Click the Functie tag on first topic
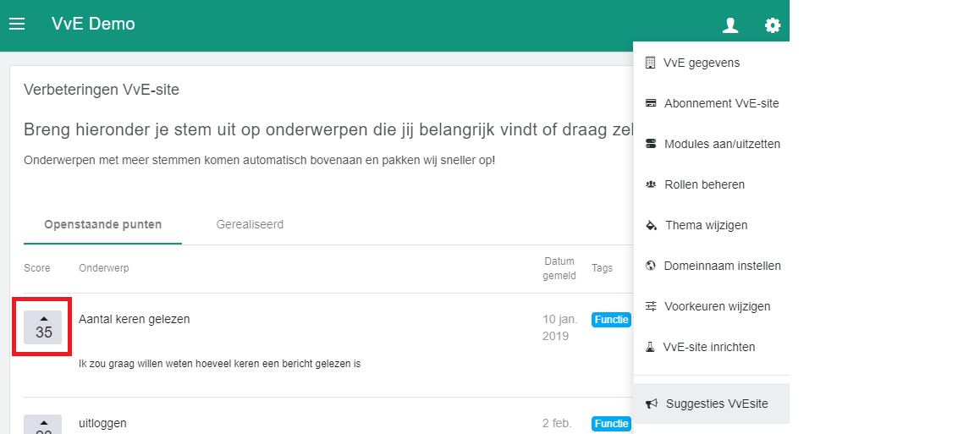 [610, 320]
